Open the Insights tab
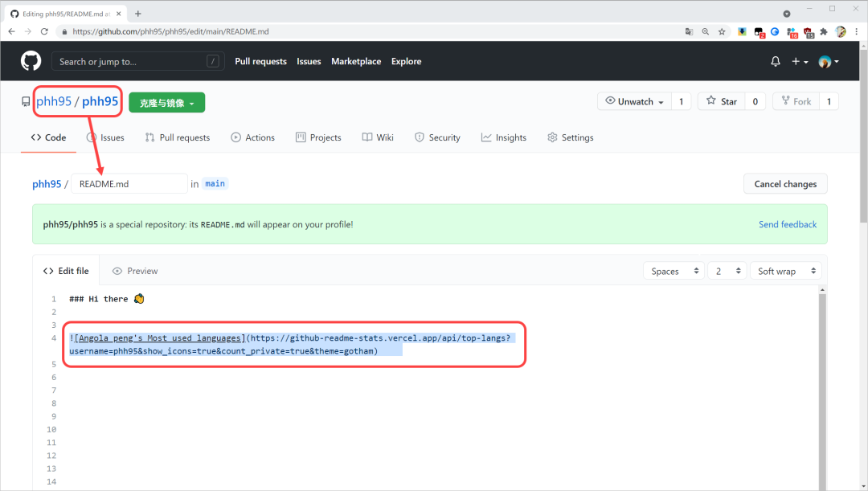The image size is (868, 491). [x=504, y=137]
